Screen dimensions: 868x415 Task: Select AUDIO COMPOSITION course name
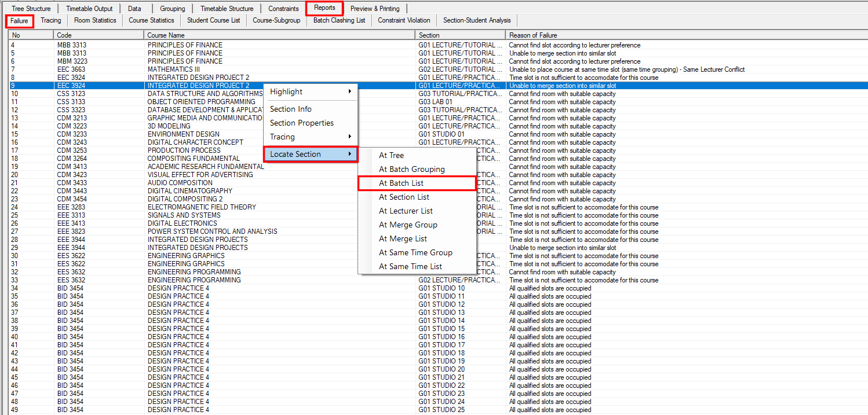[x=180, y=183]
